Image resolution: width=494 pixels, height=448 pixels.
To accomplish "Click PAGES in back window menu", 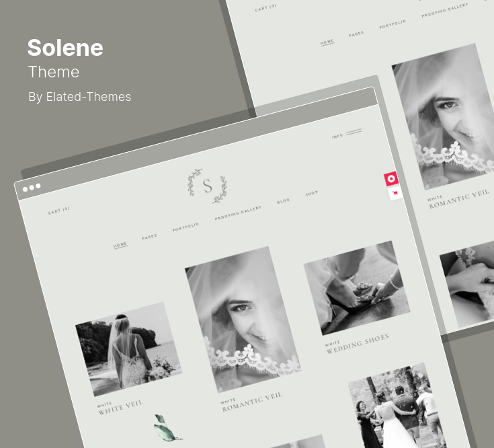I will pyautogui.click(x=356, y=34).
